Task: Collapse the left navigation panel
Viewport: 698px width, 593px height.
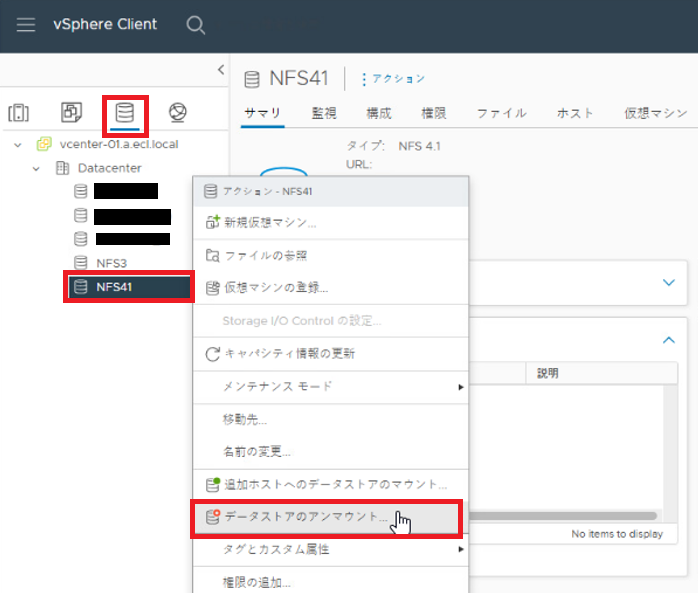Action: coord(220,69)
